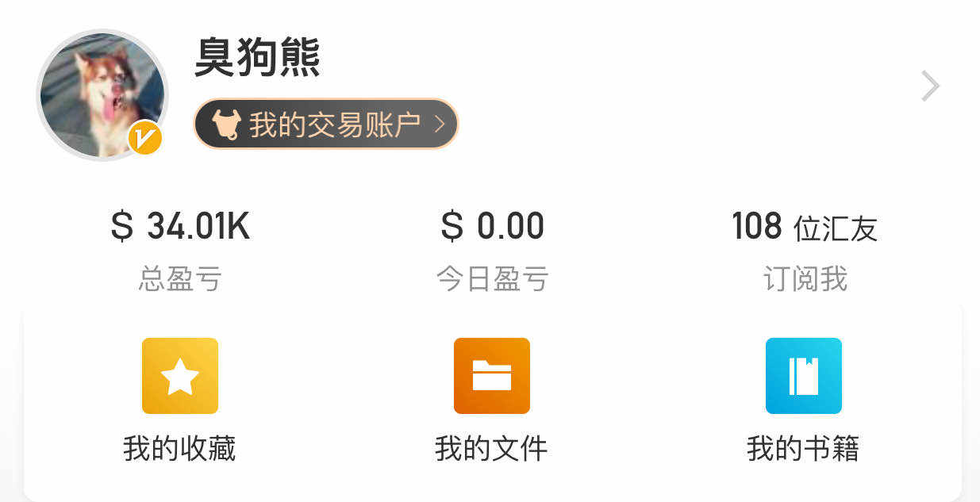The height and width of the screenshot is (502, 980).
Task: Open the yellow star favorites icon
Action: click(180, 376)
